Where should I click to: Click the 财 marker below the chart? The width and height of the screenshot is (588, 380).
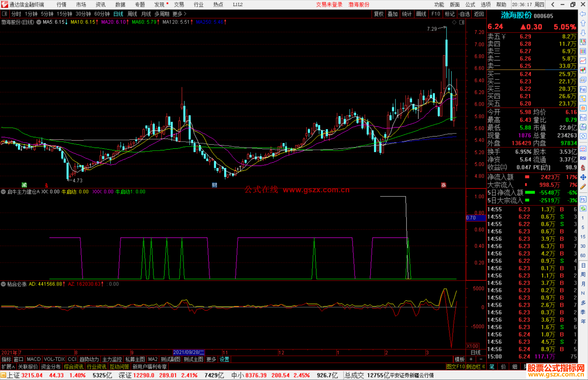click(215, 185)
